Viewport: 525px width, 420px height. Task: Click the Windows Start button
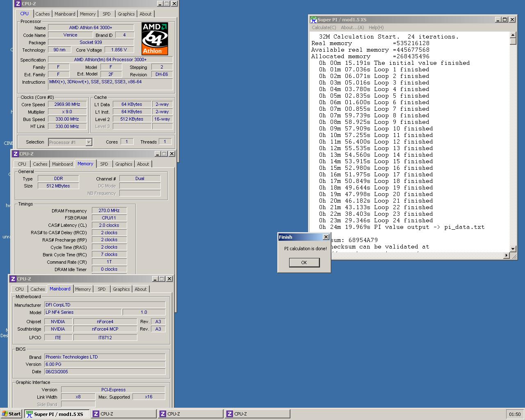[x=11, y=414]
